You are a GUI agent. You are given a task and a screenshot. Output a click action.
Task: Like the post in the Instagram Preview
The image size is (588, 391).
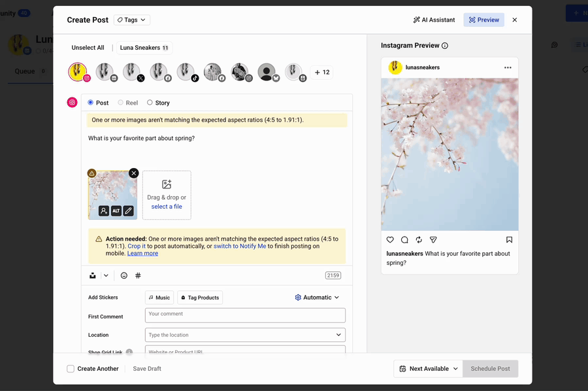coord(390,239)
